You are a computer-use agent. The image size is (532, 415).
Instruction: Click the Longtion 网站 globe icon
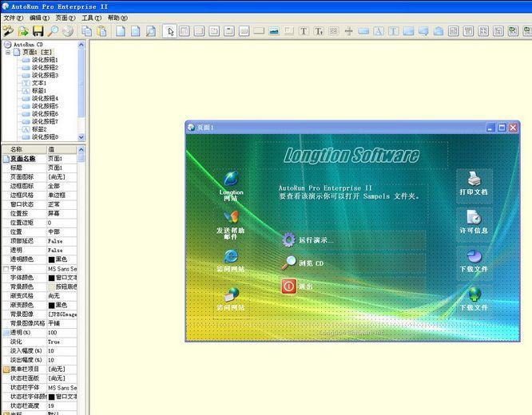(x=231, y=178)
